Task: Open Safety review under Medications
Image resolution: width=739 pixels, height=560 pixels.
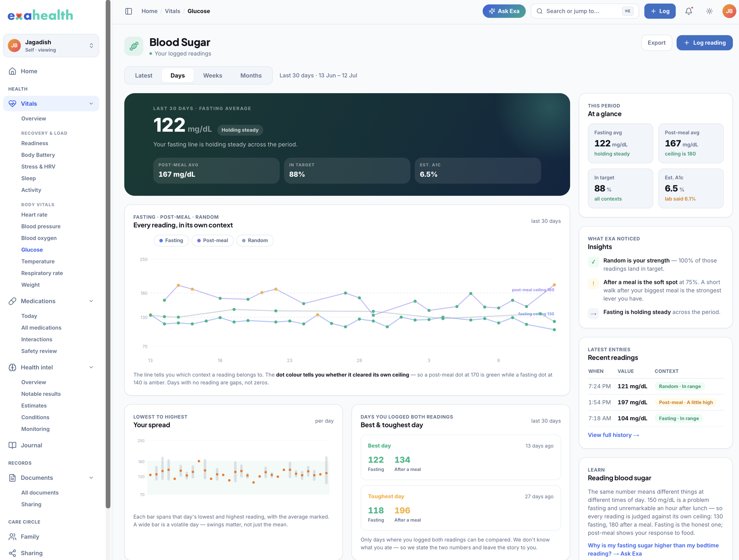Action: click(x=39, y=351)
